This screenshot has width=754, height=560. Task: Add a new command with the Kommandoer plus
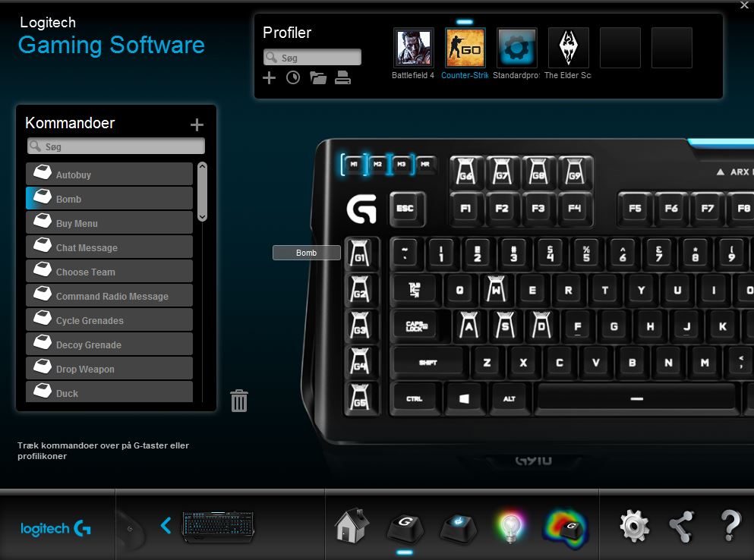(x=197, y=125)
